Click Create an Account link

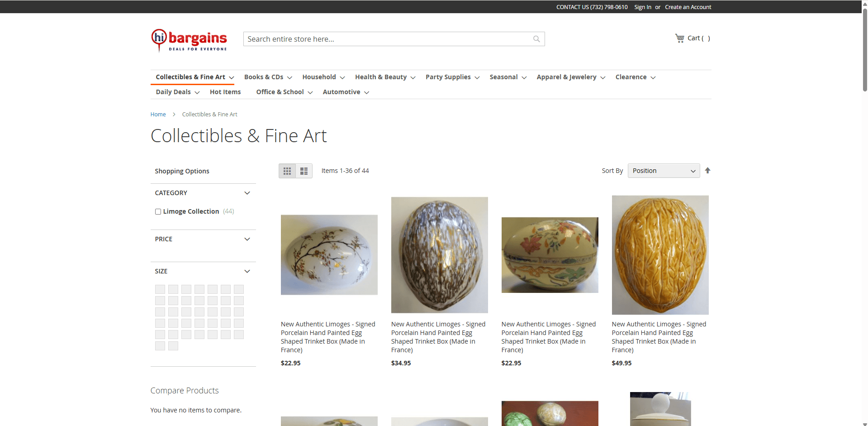pyautogui.click(x=688, y=7)
